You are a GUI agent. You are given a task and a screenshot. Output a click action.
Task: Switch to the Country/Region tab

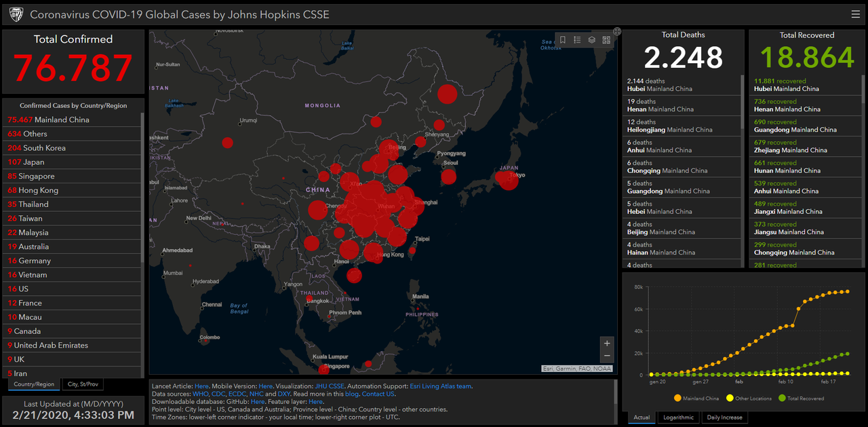[34, 384]
